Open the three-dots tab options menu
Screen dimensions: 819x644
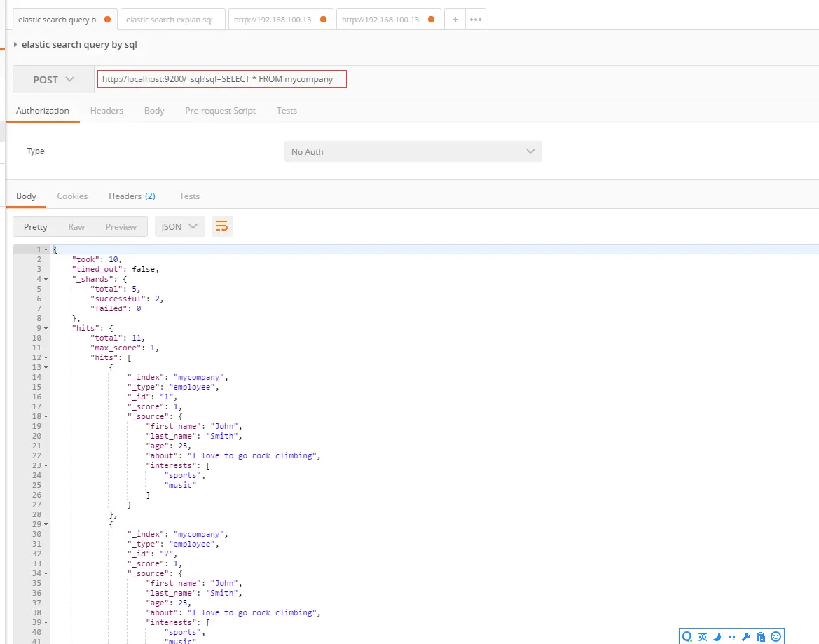click(x=475, y=20)
